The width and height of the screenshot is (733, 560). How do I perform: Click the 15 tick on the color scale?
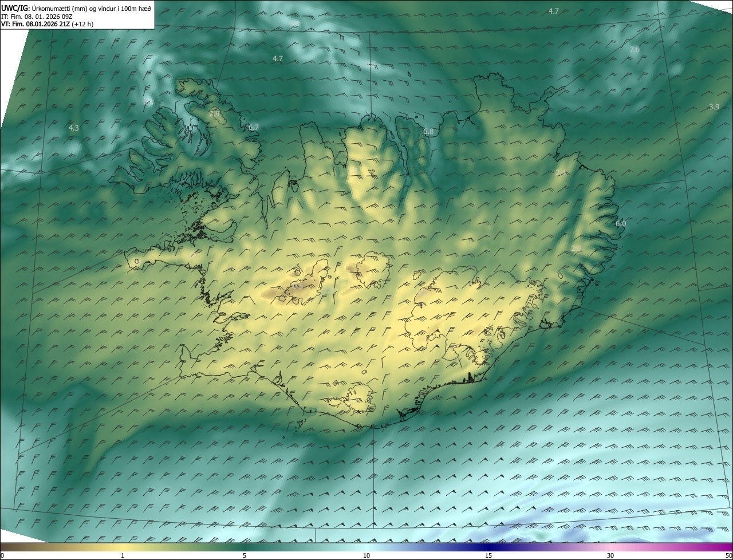[488, 555]
